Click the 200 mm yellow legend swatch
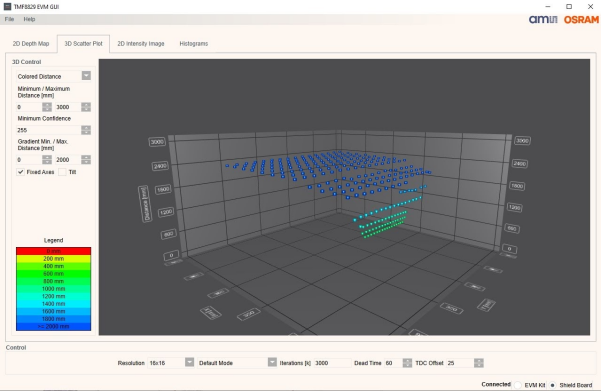Screen dimensions: 602x391 [53, 259]
